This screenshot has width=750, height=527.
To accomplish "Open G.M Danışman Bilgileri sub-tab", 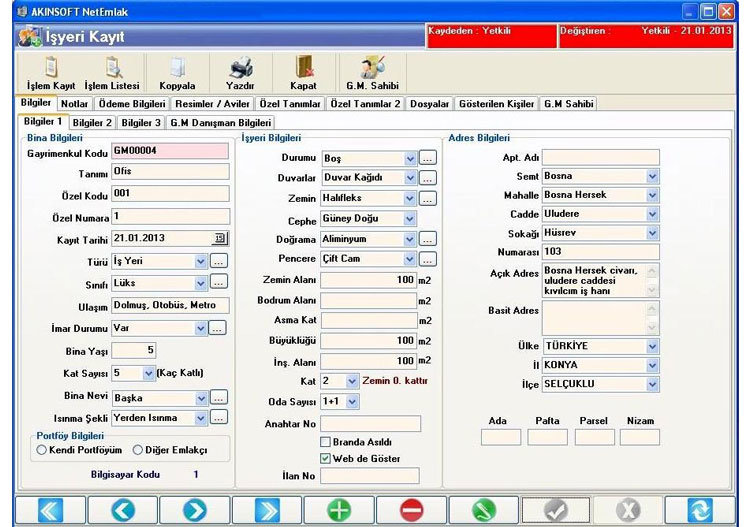I will click(221, 123).
